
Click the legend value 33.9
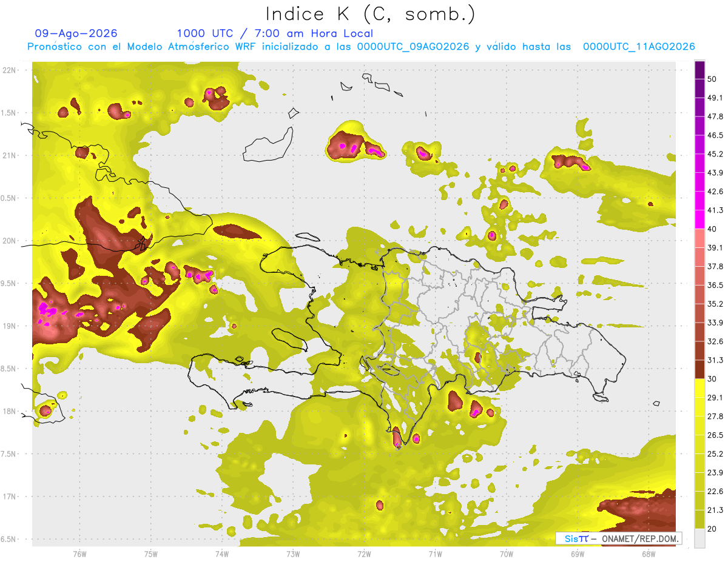715,323
